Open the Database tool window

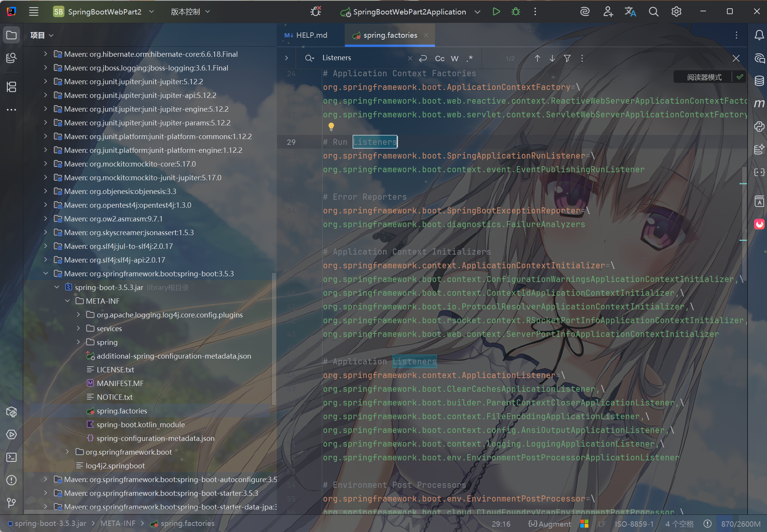pyautogui.click(x=759, y=80)
